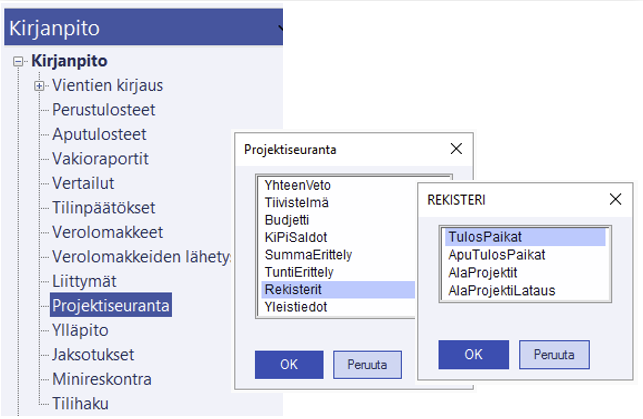The image size is (643, 419).
Task: Pick YhteenVeto in the Projektiseuranta list
Action: coord(297,186)
